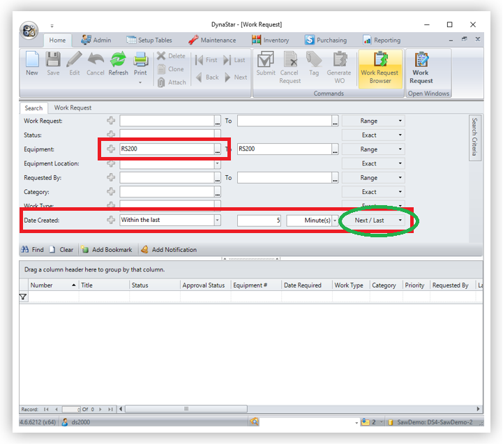
Task: Click Add Notification button
Action: coord(168,250)
